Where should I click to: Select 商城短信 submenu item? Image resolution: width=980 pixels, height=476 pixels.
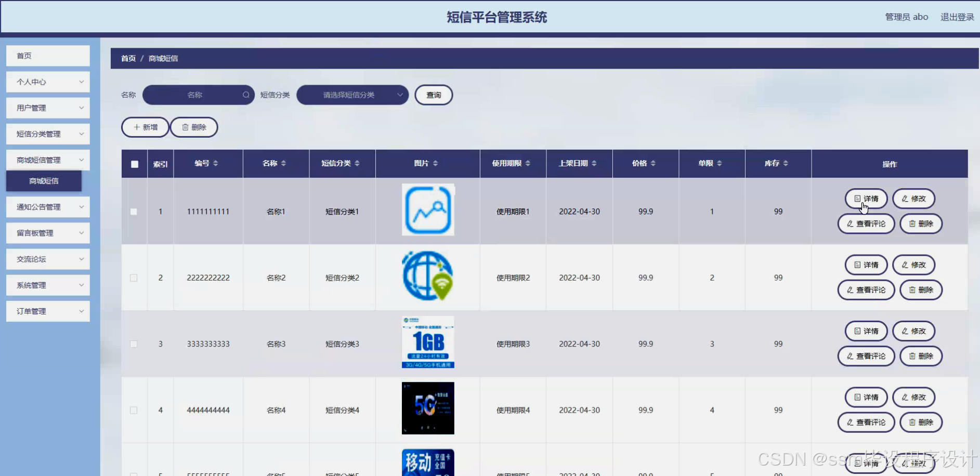pyautogui.click(x=44, y=181)
